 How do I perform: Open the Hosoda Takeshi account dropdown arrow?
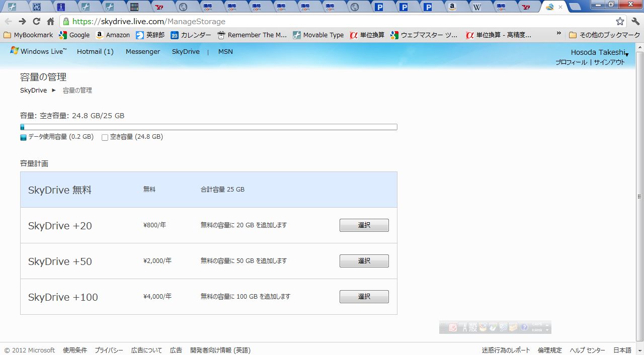[x=627, y=55]
